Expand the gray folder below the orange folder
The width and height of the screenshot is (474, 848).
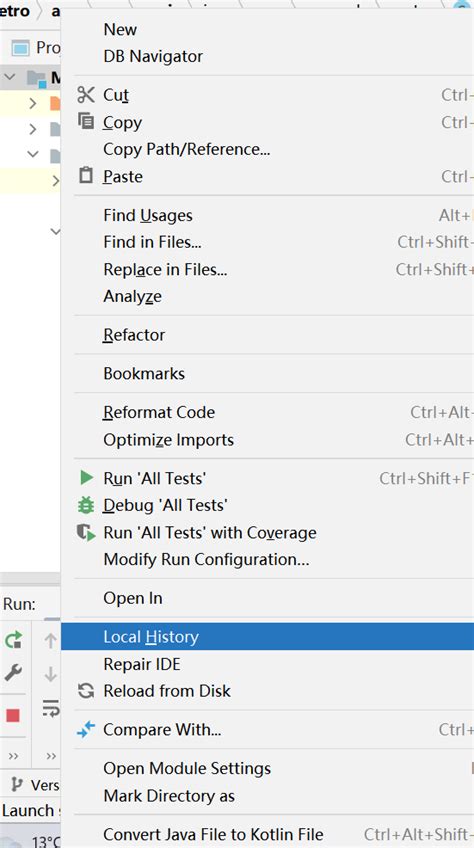click(x=33, y=129)
